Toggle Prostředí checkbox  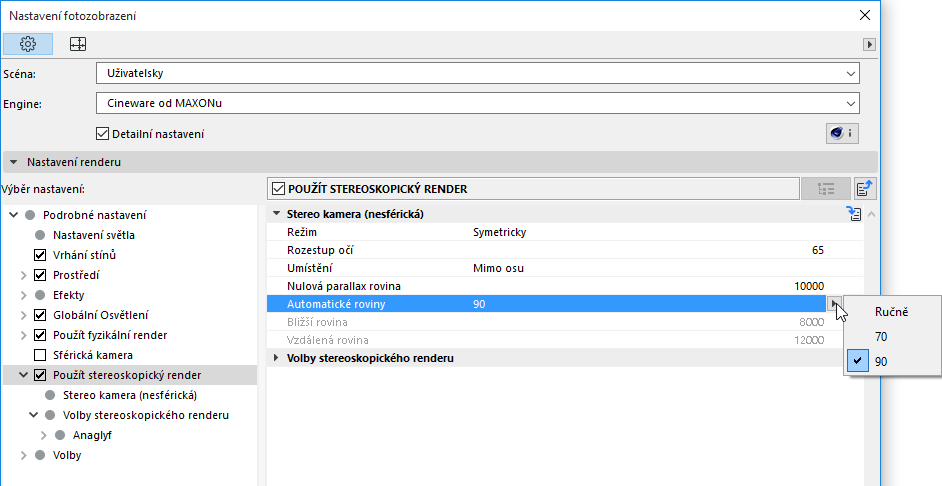click(x=40, y=275)
